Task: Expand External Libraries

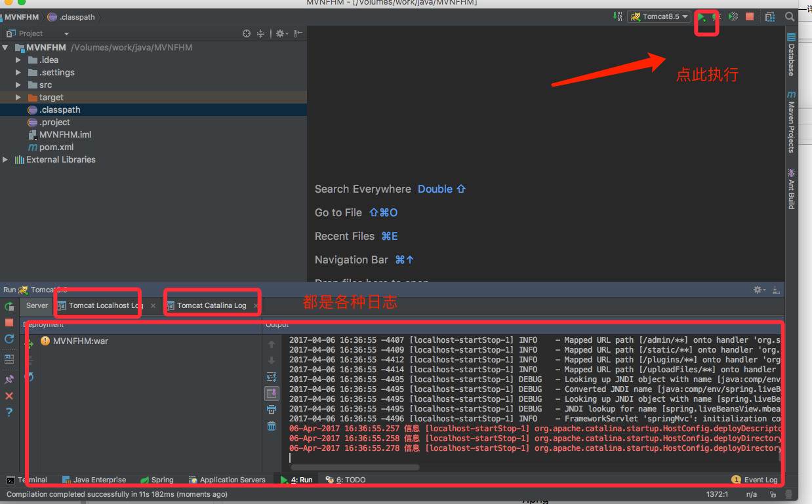Action: click(x=6, y=160)
